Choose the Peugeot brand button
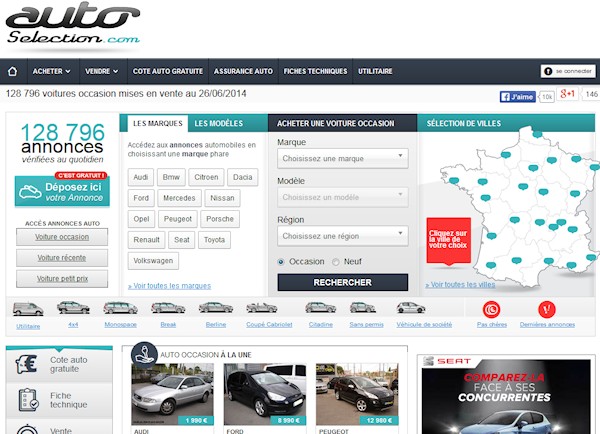The height and width of the screenshot is (434, 600). (x=178, y=219)
